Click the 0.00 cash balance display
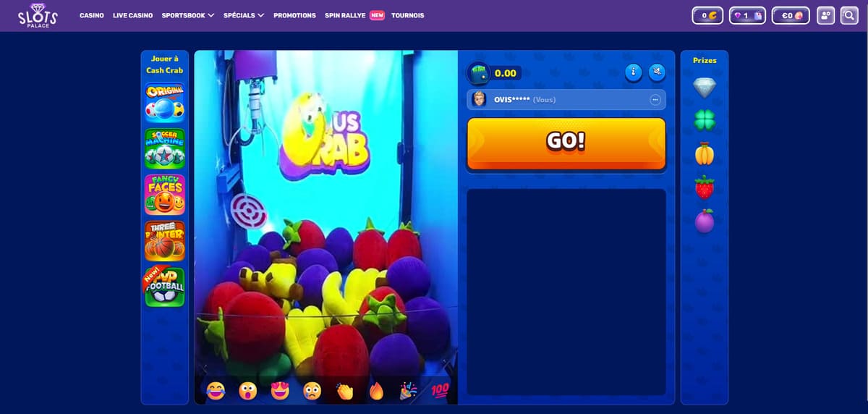This screenshot has height=414, width=868. (x=495, y=72)
